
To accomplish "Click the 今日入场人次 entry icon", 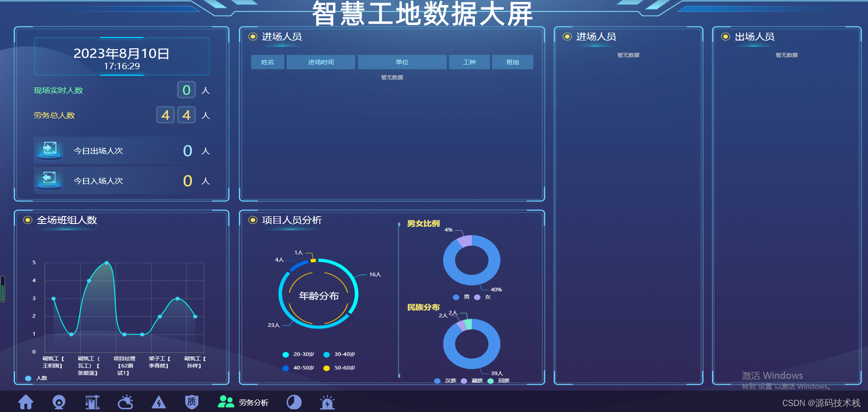I will [50, 180].
